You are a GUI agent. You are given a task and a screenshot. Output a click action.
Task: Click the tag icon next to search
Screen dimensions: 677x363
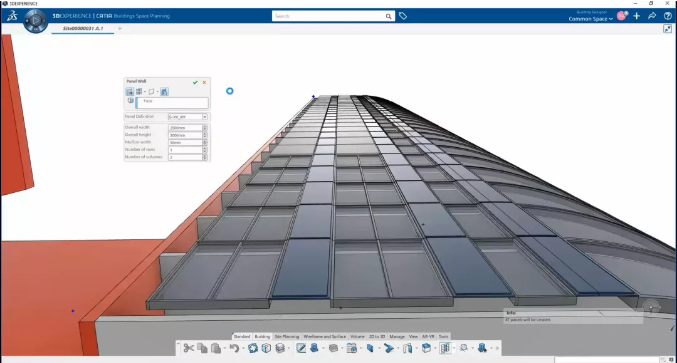[x=403, y=16]
